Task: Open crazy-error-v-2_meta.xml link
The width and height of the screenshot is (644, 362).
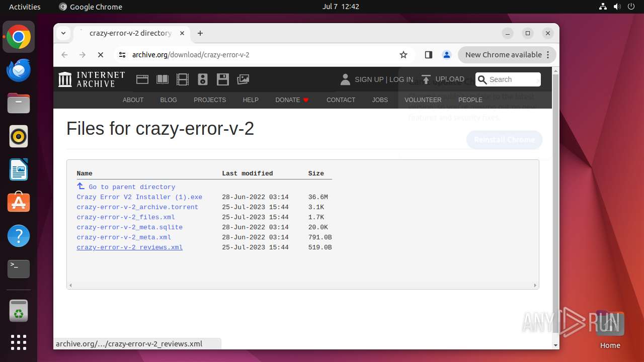Action: click(x=124, y=237)
